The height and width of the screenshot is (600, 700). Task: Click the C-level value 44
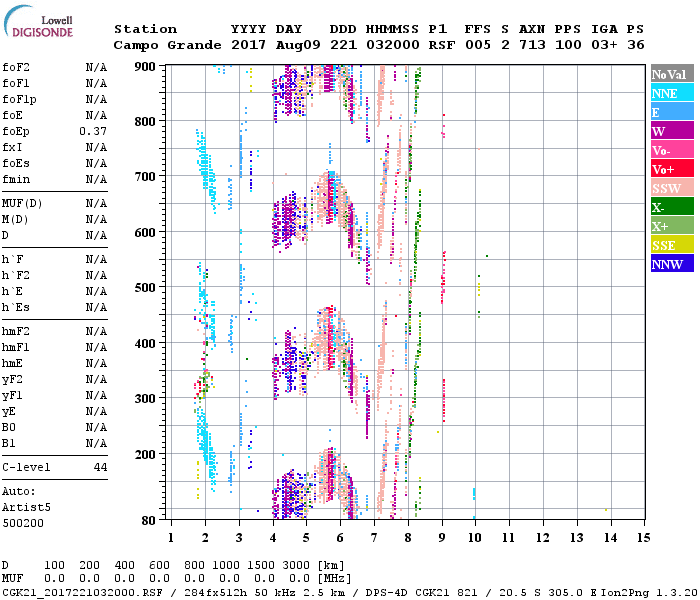[x=100, y=467]
